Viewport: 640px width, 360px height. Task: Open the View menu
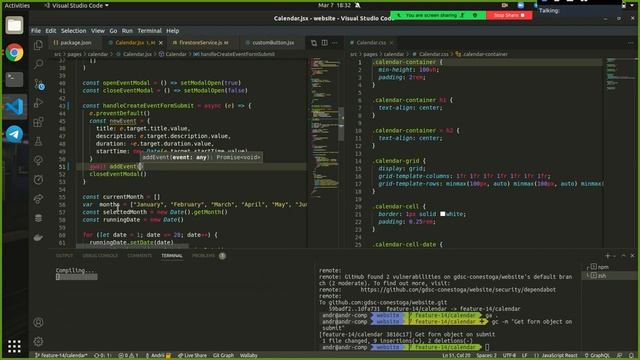click(x=98, y=31)
